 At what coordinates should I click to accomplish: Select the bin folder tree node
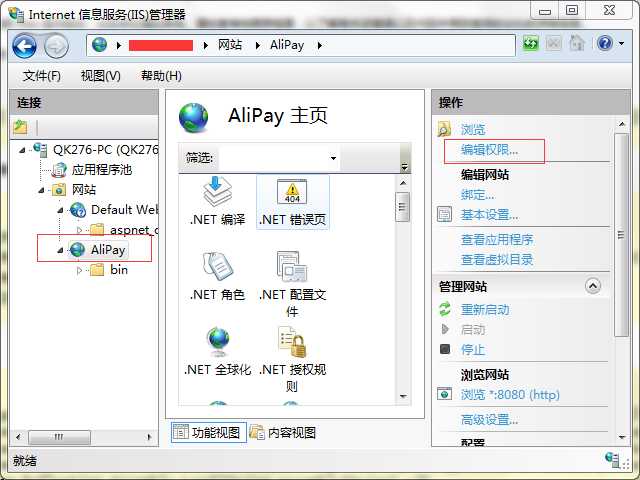point(119,269)
